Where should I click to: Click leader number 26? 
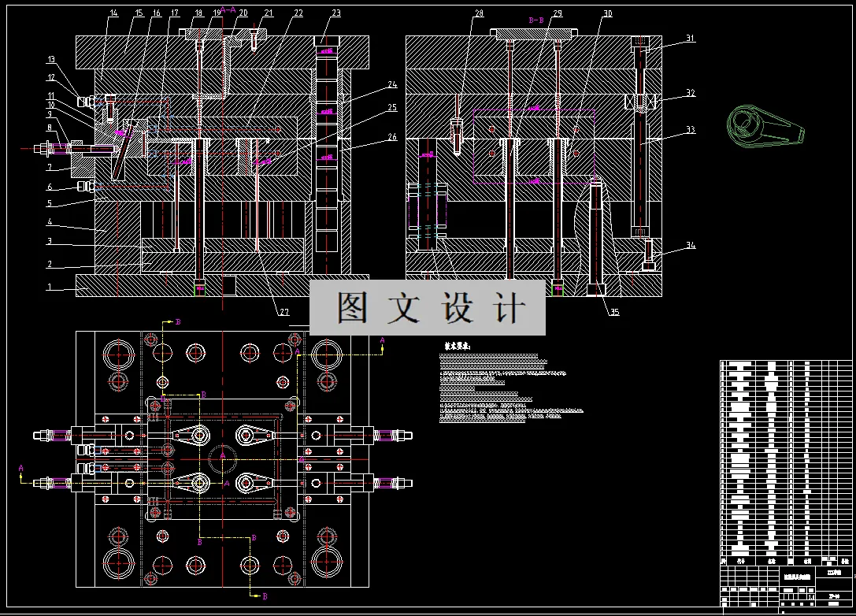[392, 137]
